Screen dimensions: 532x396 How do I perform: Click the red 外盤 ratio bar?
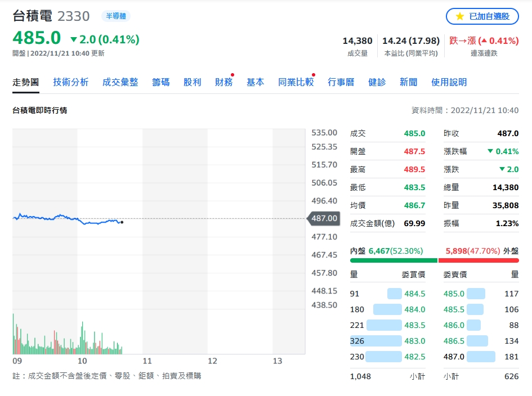click(x=479, y=260)
